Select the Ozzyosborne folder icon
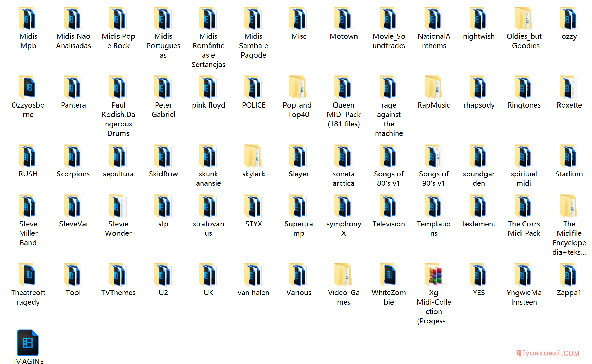 coord(28,88)
